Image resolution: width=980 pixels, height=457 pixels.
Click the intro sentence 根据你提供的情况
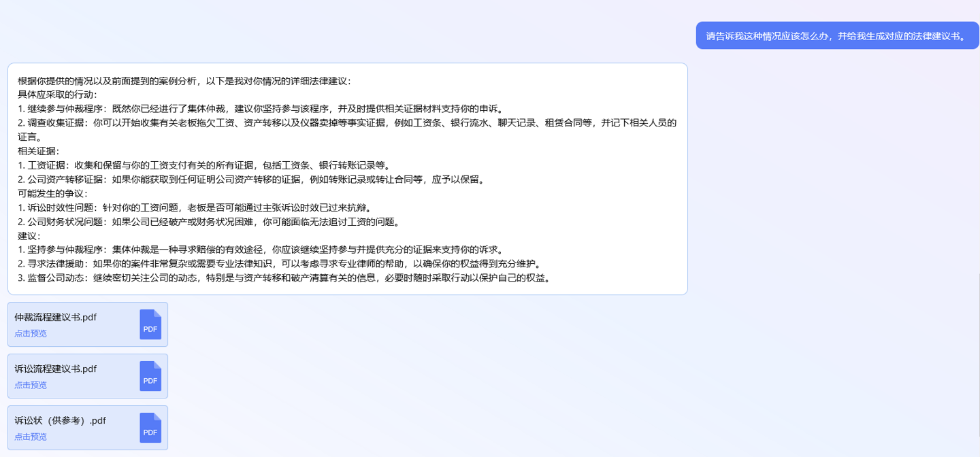click(184, 81)
